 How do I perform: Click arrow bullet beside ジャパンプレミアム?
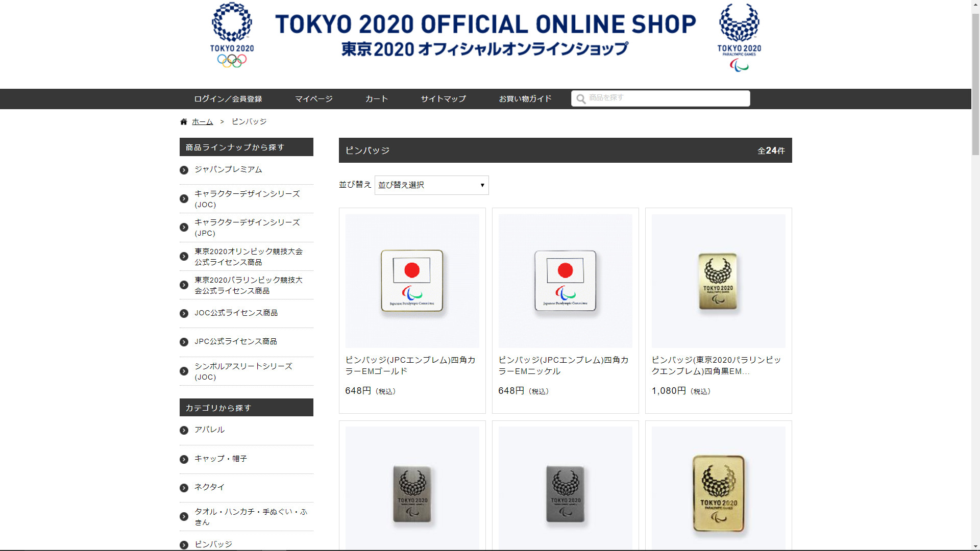pos(184,170)
